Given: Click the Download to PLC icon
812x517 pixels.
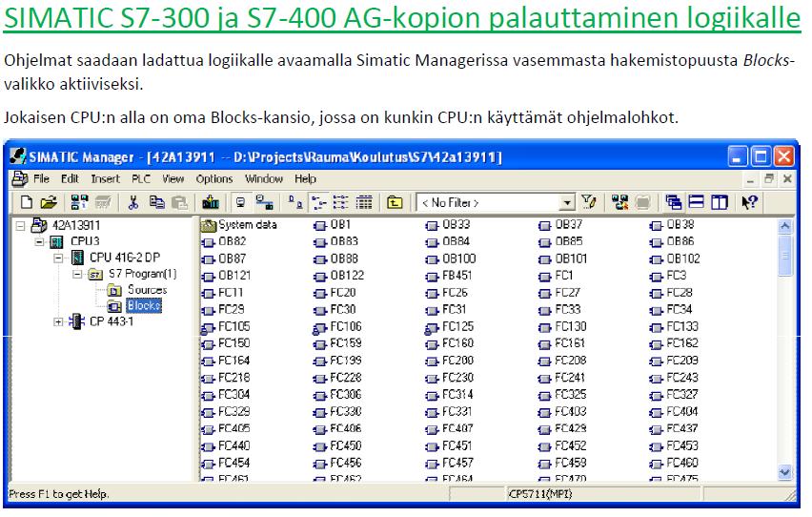Looking at the screenshot, I should click(211, 201).
